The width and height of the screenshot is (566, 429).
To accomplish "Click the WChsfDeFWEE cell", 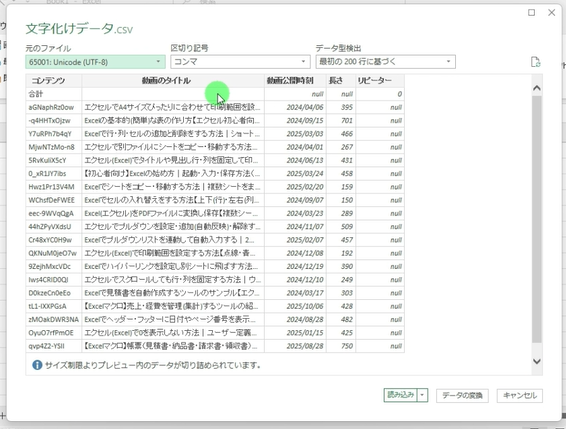I will [54, 200].
